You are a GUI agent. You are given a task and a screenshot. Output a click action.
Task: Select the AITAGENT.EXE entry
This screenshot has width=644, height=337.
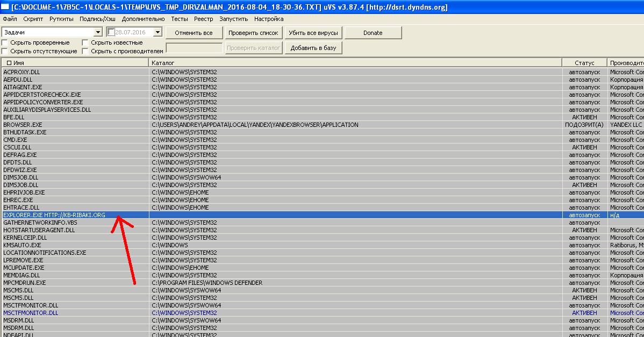tap(23, 87)
